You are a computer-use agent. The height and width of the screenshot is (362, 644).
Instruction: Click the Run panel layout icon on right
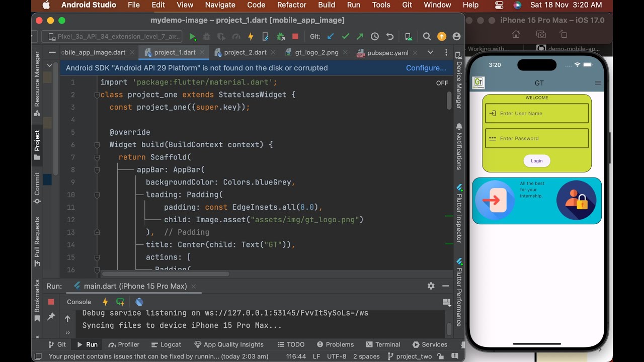tap(446, 302)
